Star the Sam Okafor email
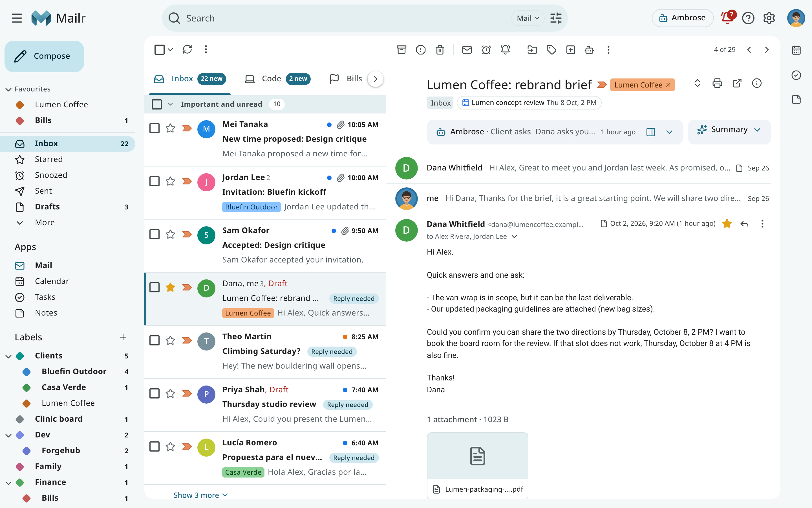Screen dimensions: 812x508 click(x=171, y=234)
